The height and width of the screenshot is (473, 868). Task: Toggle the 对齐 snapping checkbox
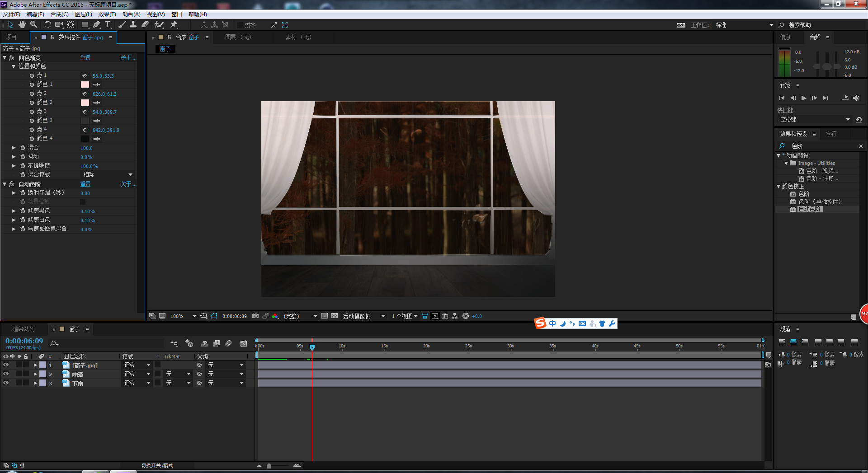click(x=241, y=25)
